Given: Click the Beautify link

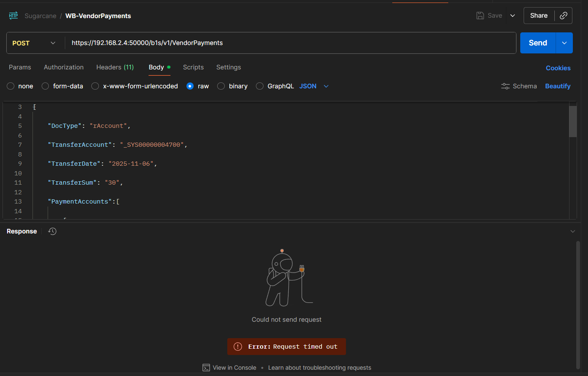Looking at the screenshot, I should pos(558,86).
